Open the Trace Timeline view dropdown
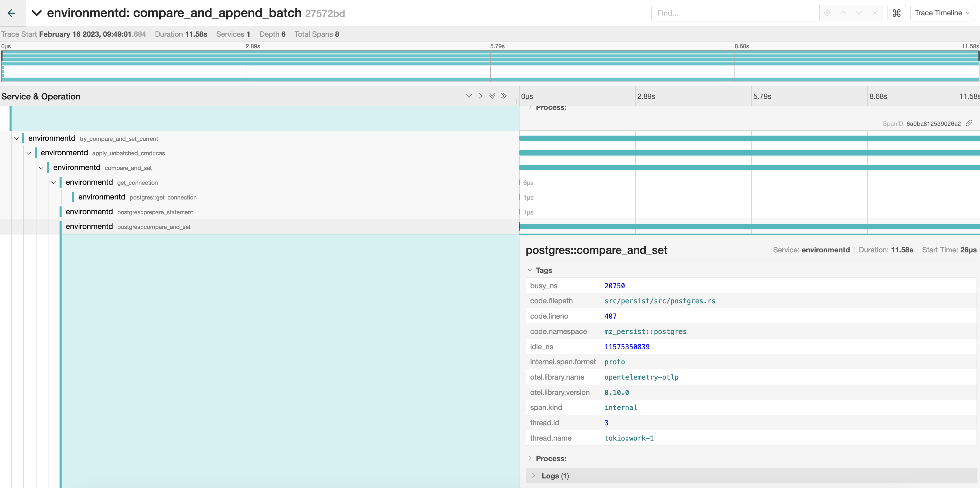This screenshot has height=488, width=980. pos(942,13)
